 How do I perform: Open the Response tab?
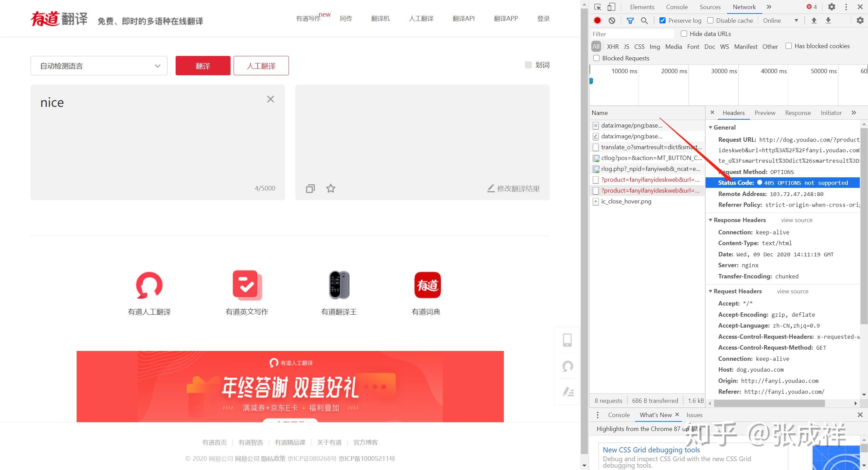tap(798, 113)
